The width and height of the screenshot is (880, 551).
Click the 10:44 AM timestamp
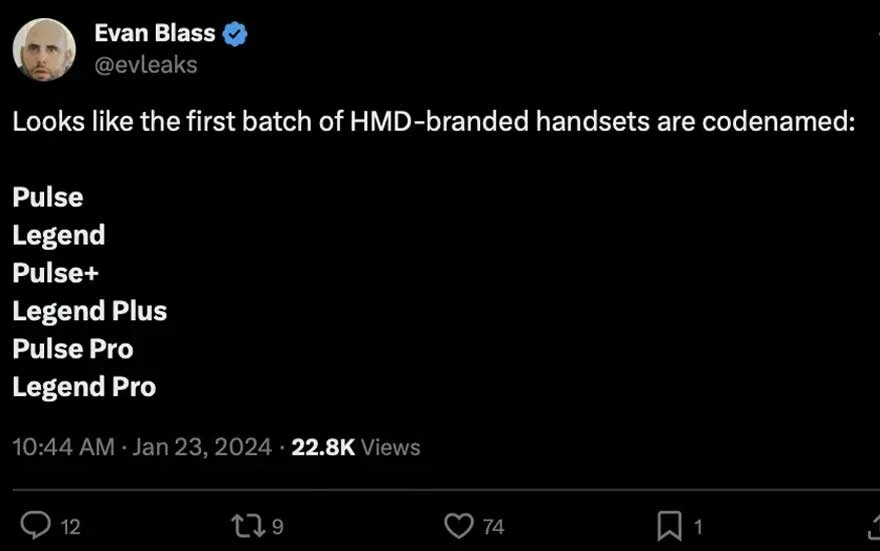[x=63, y=447]
